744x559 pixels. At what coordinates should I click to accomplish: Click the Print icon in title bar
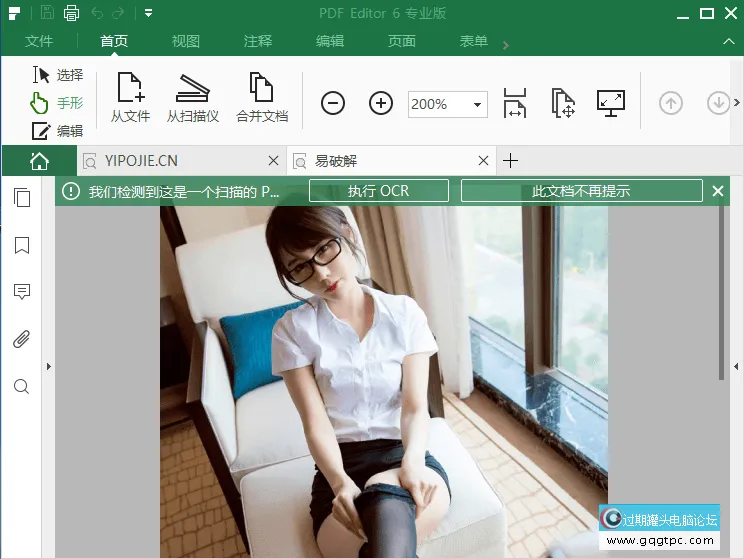[71, 13]
